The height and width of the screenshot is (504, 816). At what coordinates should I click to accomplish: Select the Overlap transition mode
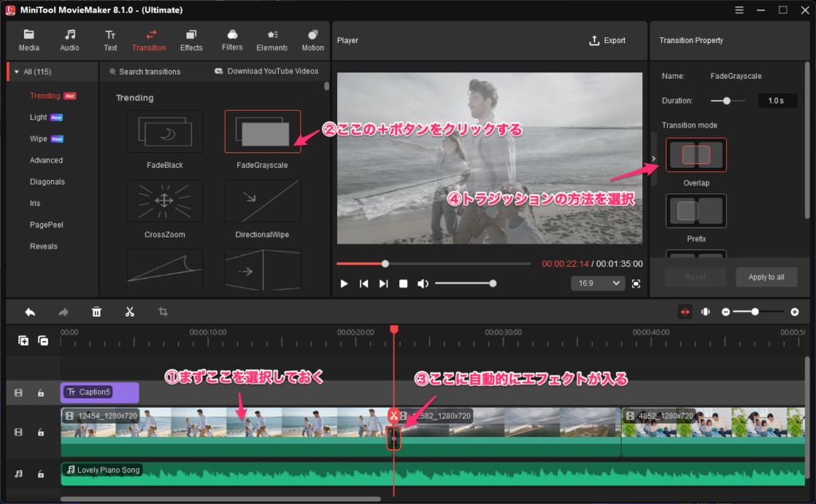coord(696,155)
